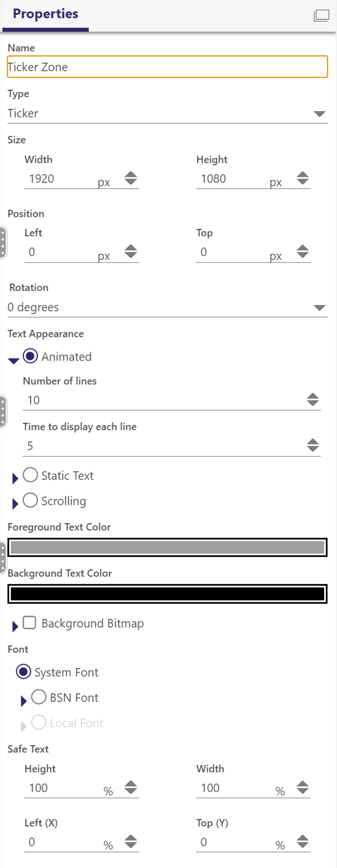Adjust Time to display each line stepper

313,446
